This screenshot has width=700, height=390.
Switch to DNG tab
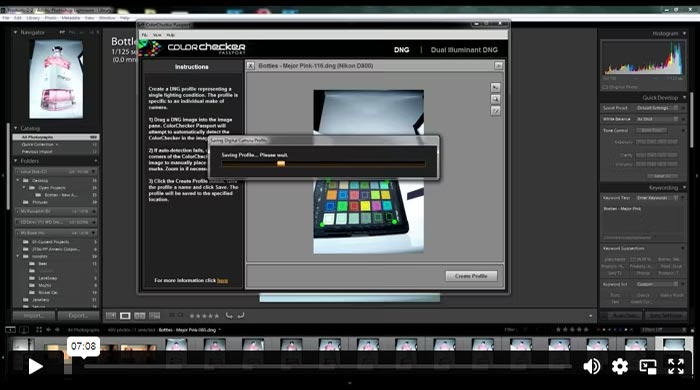(401, 50)
